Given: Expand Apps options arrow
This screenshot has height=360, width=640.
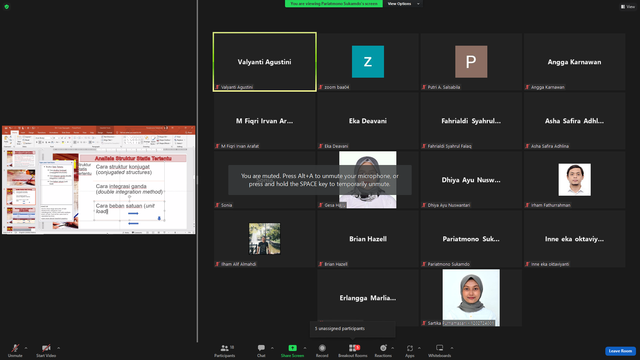Looking at the screenshot, I should click(419, 348).
